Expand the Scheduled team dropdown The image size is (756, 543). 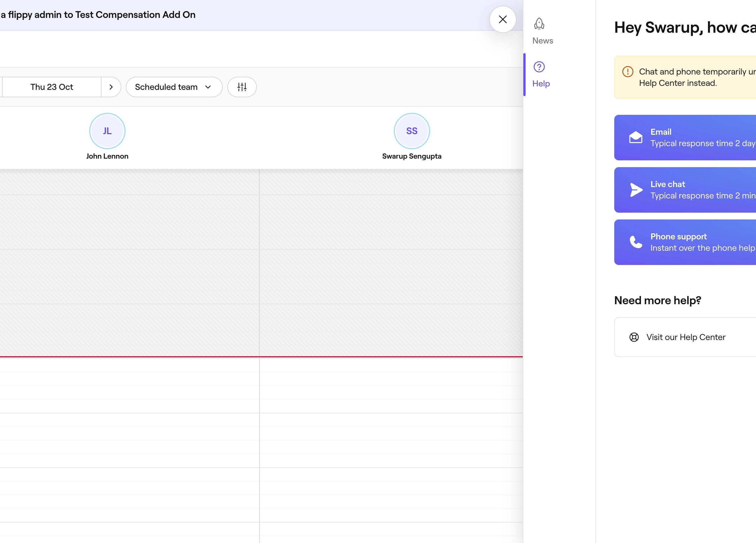(174, 87)
